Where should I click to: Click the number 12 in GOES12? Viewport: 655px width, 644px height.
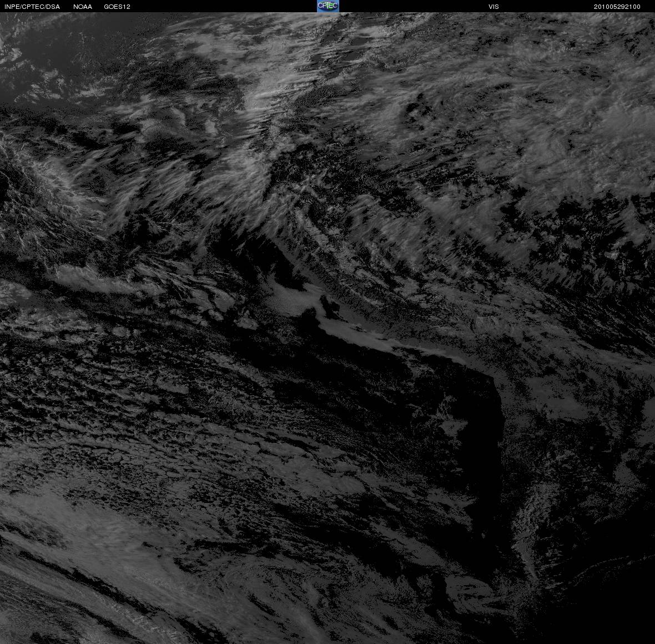[127, 7]
